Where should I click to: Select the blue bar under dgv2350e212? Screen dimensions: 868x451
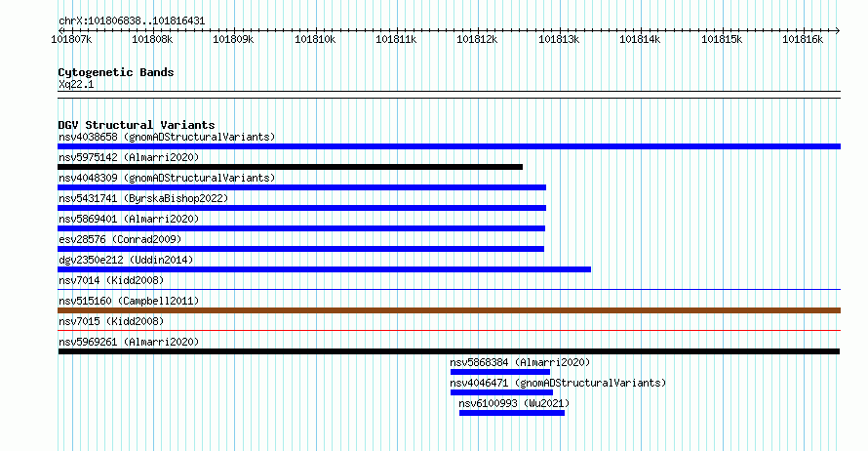pos(325,269)
